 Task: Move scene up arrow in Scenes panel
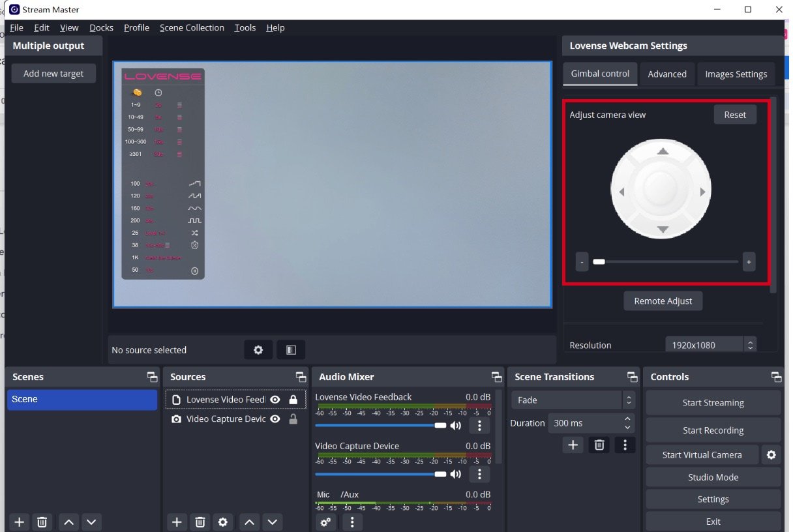tap(69, 522)
